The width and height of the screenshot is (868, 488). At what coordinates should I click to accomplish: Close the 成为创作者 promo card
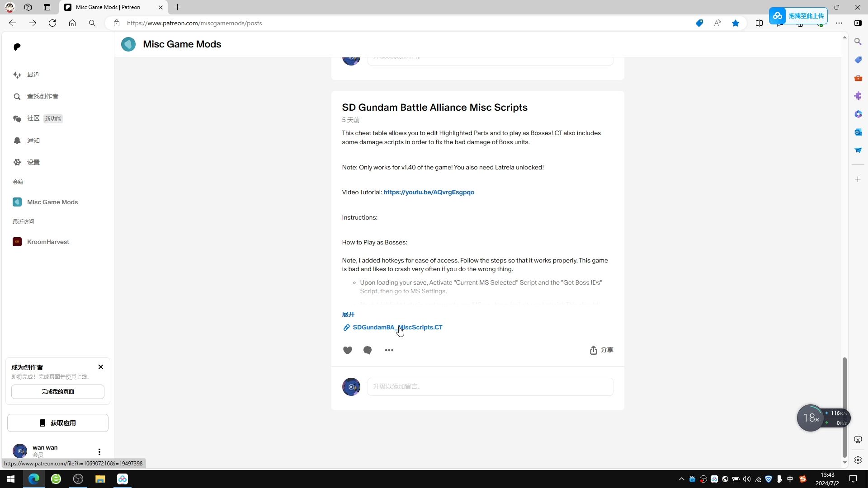[x=101, y=367]
